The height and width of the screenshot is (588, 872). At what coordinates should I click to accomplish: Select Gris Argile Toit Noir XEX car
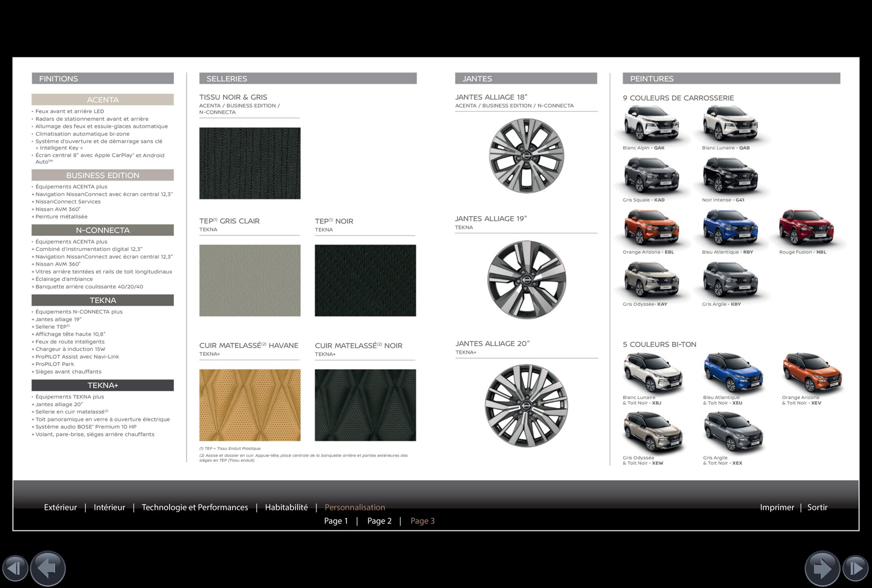coord(733,433)
